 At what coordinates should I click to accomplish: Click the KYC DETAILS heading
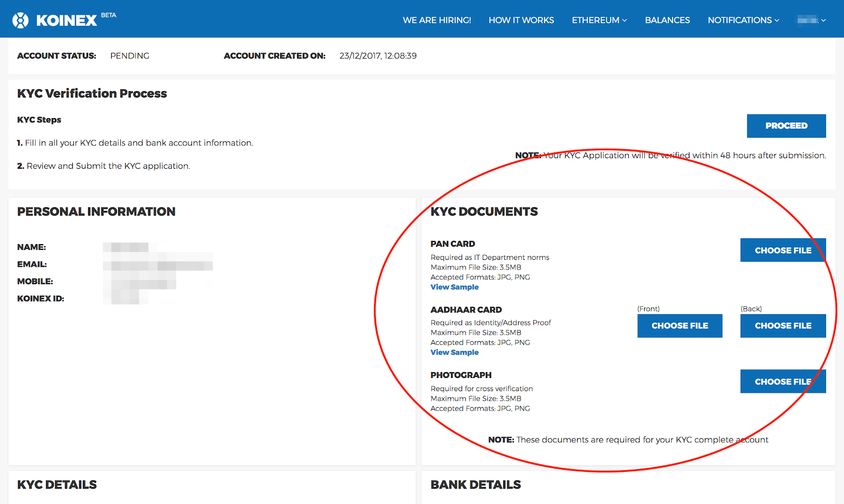(57, 484)
